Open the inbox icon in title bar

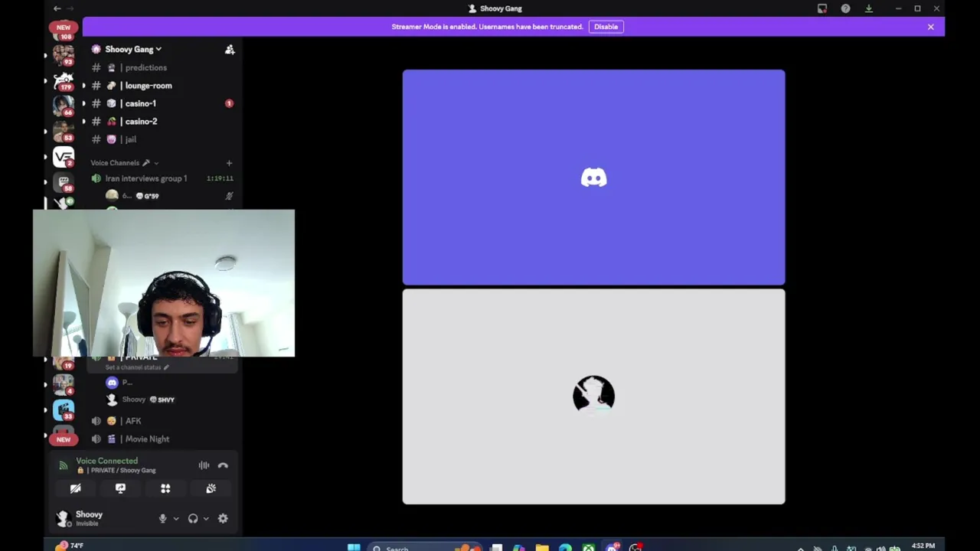(822, 8)
